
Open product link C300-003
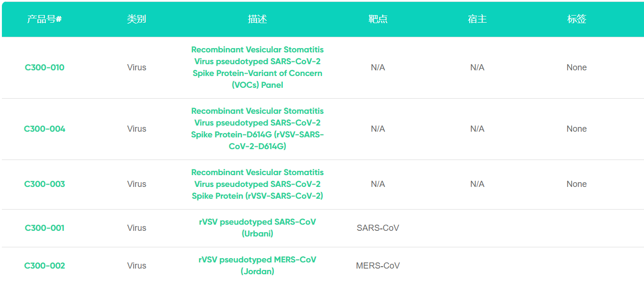click(x=44, y=184)
